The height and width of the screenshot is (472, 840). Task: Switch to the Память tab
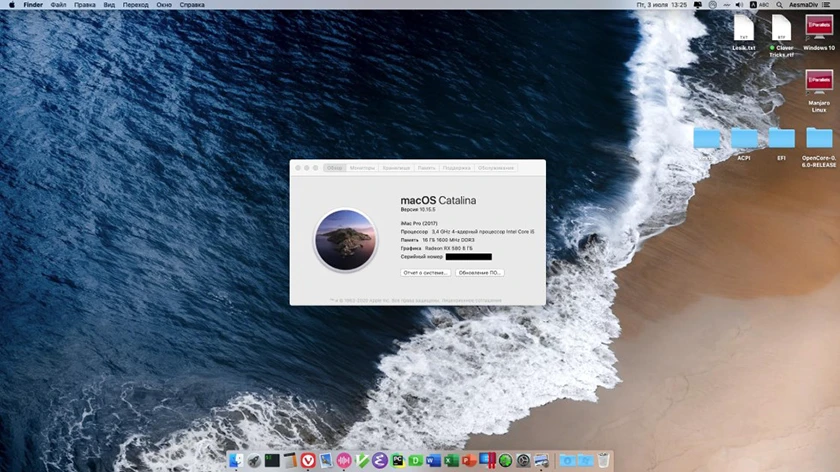coord(426,168)
